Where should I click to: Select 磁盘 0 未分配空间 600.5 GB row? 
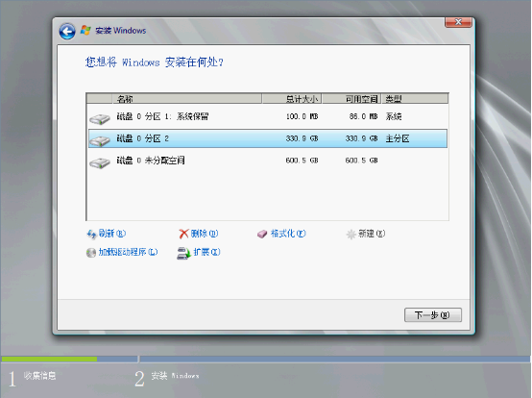[268, 161]
